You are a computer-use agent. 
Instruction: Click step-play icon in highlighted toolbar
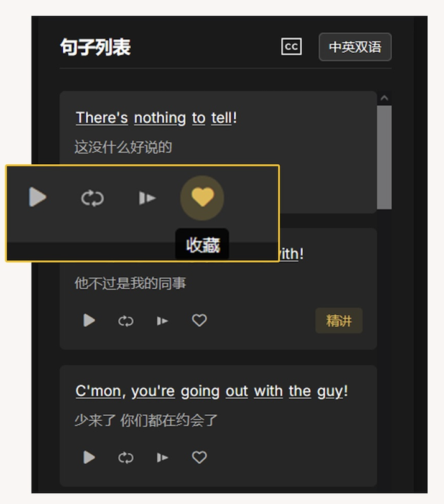pos(147,198)
